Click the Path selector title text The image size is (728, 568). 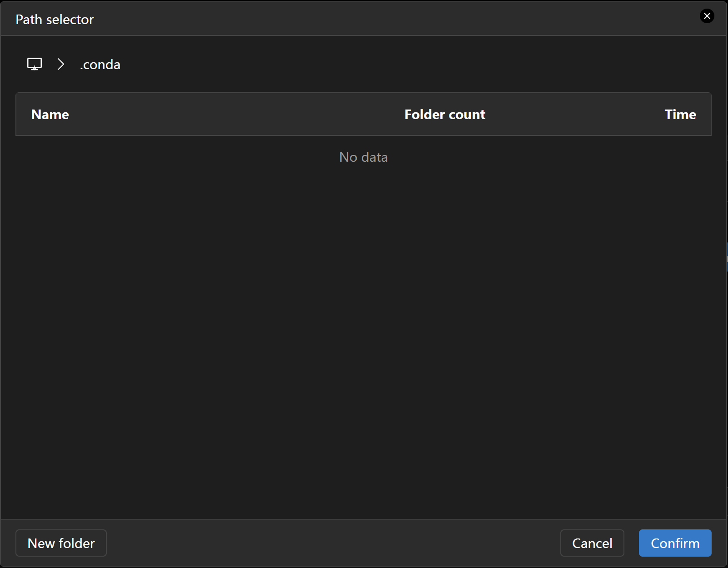coord(55,20)
